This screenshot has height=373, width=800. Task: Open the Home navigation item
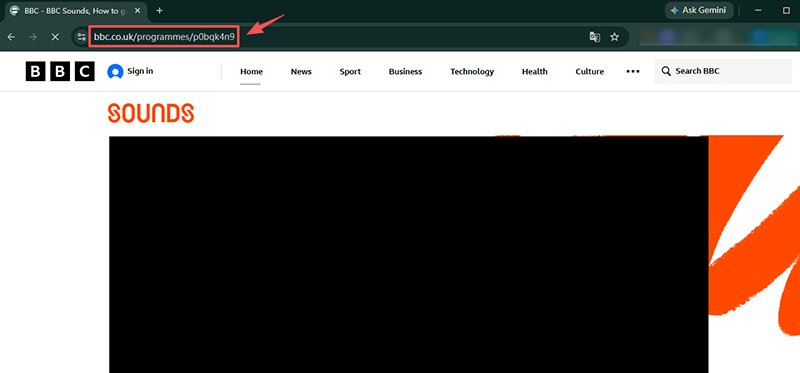point(252,71)
